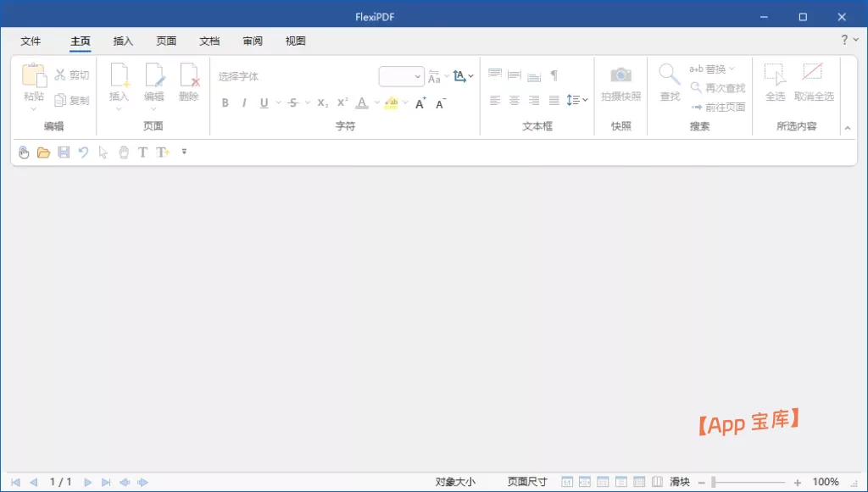Select the add text box T+ tool
Viewport: 868px width, 492px height.
[163, 152]
